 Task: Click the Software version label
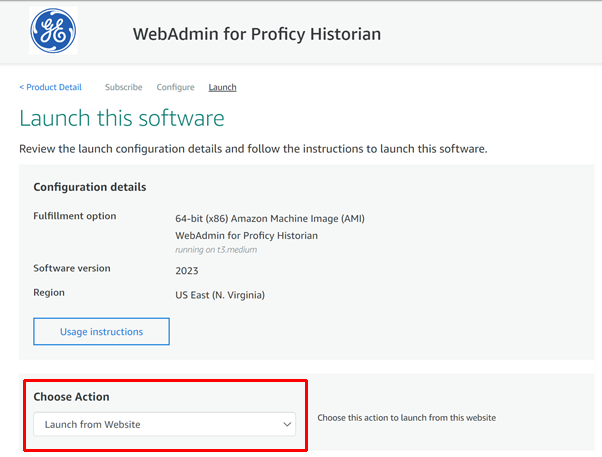coord(72,268)
